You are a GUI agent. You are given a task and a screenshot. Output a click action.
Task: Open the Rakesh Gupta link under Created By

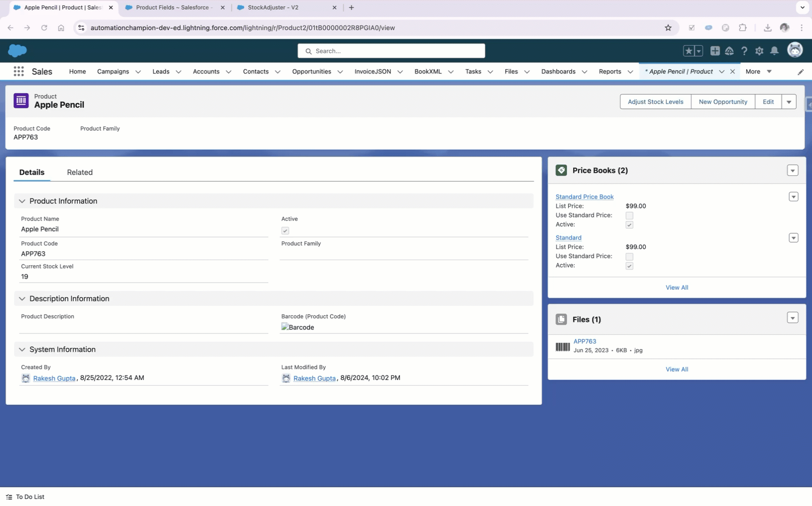click(x=54, y=378)
